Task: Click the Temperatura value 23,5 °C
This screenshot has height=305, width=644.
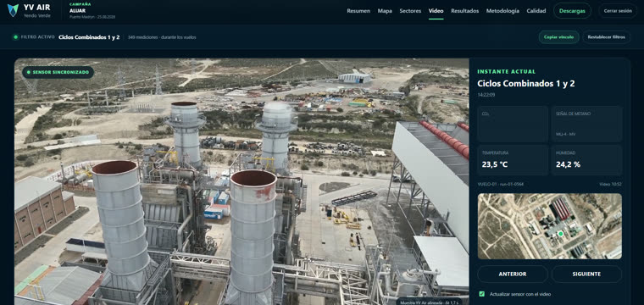Action: (495, 164)
